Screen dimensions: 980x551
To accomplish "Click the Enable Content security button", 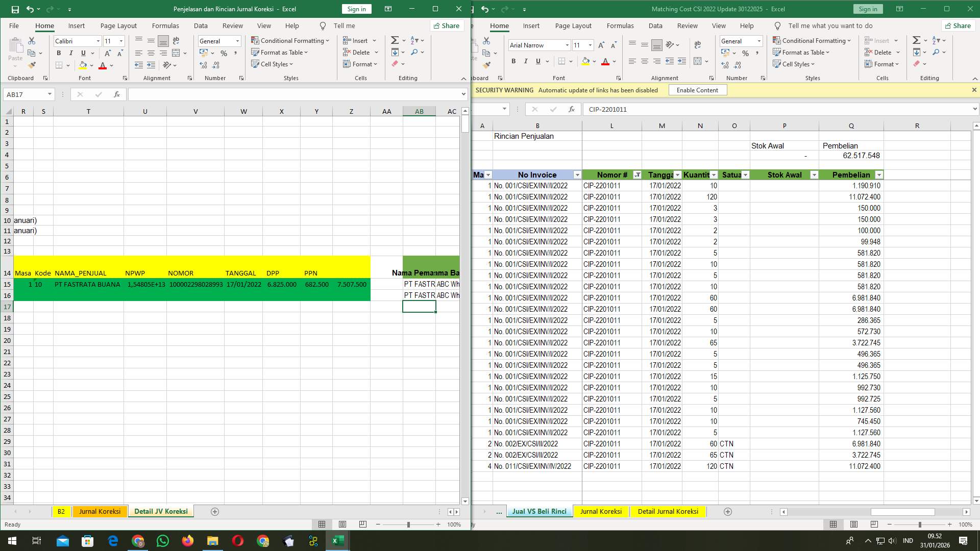I will pos(697,90).
